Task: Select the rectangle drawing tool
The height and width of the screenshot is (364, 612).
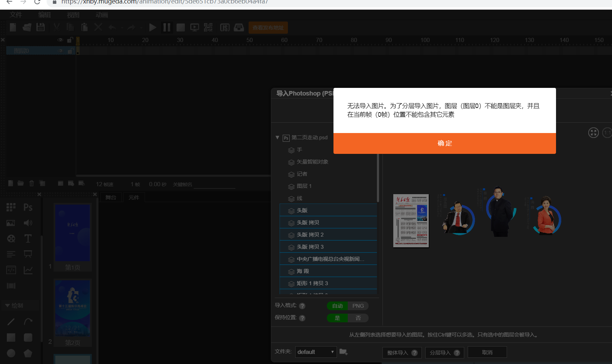Action: pos(11,337)
